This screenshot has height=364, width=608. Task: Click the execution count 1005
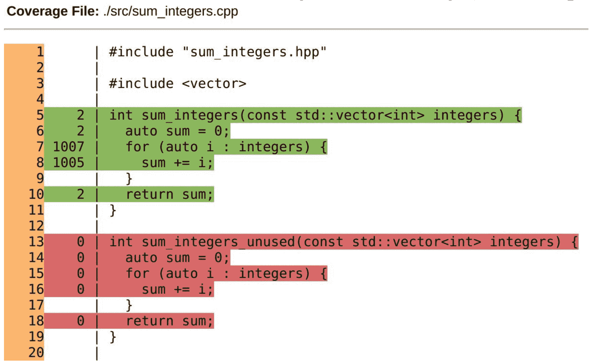click(69, 163)
